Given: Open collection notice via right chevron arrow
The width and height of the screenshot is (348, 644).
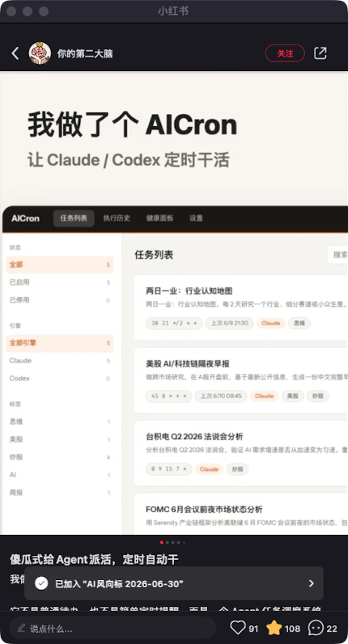Looking at the screenshot, I should coord(311,583).
